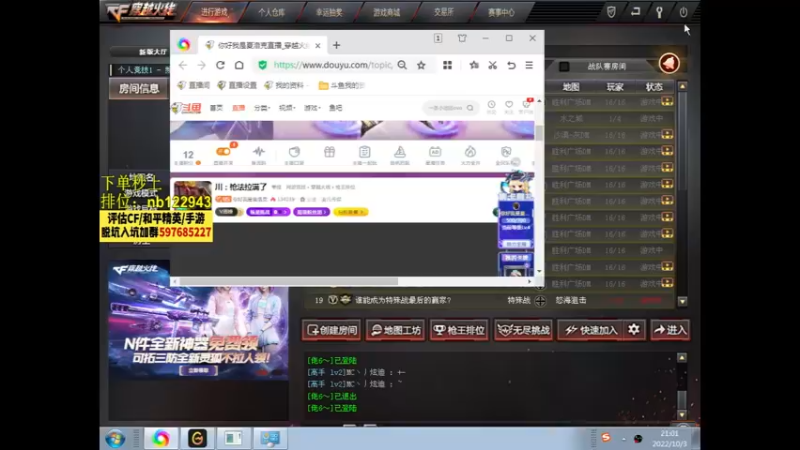The width and height of the screenshot is (800, 450).
Task: Open the favorites star toolbar icon
Action: (474, 65)
